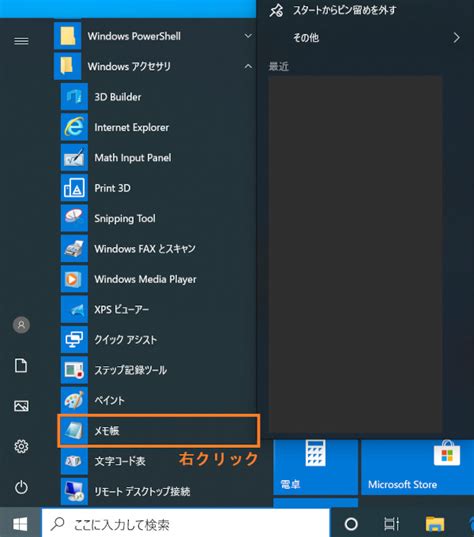Viewport: 474px width, 537px height.
Task: Open ペイント palette icon
Action: 74,400
